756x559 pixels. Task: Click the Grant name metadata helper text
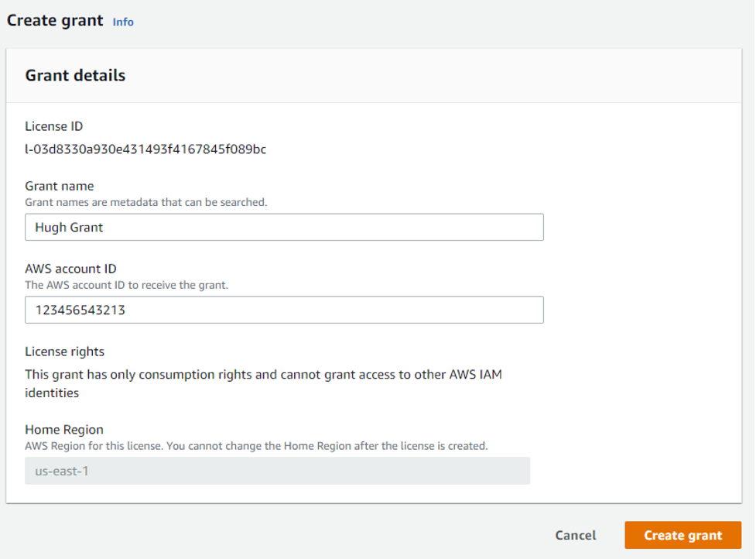click(145, 202)
